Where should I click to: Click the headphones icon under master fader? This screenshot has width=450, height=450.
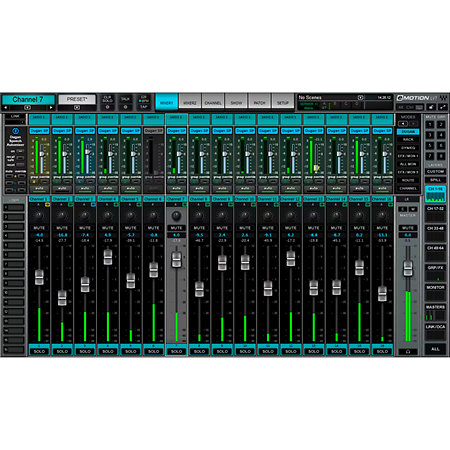pyautogui.click(x=408, y=351)
